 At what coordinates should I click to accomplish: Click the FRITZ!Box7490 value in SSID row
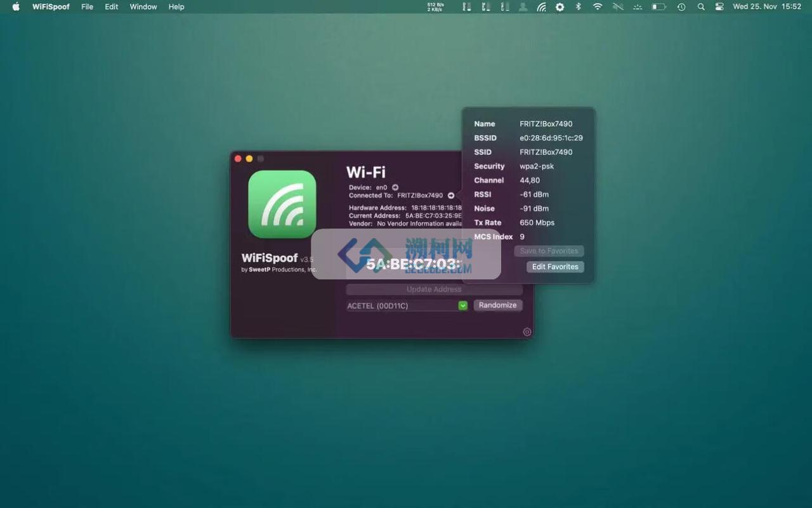point(546,152)
